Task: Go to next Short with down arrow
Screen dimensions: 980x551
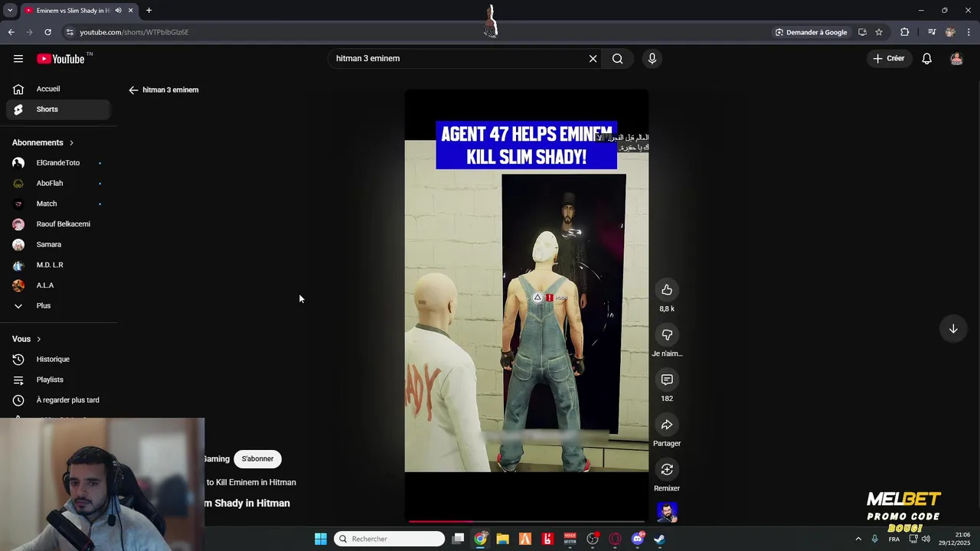Action: click(x=953, y=329)
